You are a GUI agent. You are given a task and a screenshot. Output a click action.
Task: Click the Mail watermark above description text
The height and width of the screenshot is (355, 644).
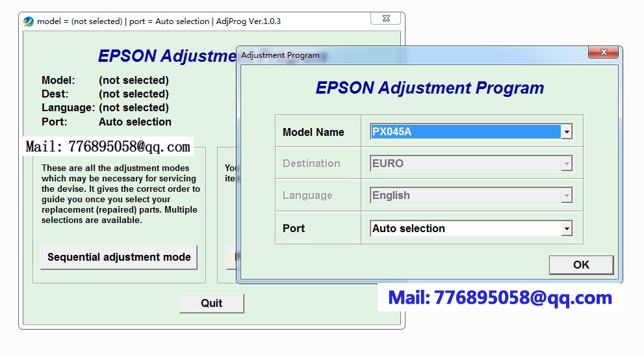coord(108,146)
